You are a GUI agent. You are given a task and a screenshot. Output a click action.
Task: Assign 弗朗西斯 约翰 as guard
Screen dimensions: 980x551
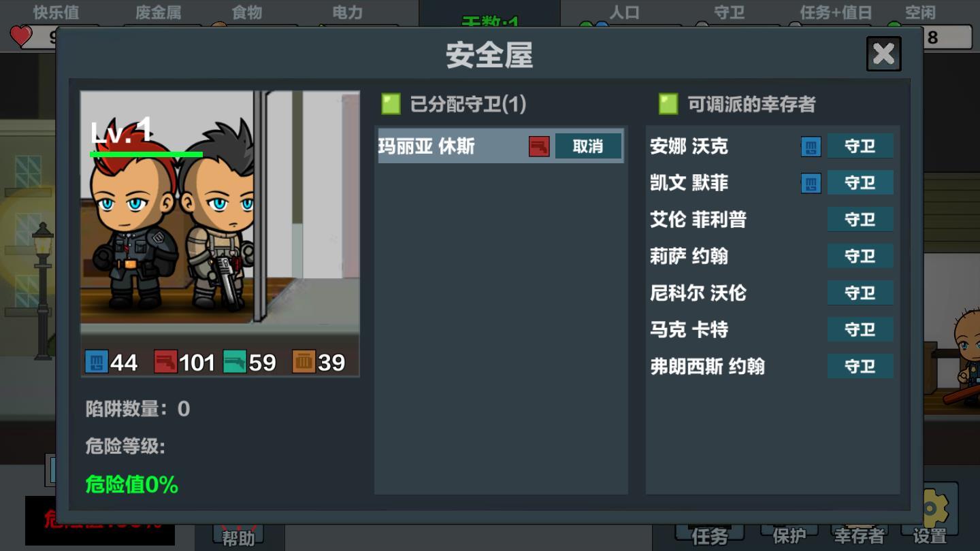pos(860,367)
